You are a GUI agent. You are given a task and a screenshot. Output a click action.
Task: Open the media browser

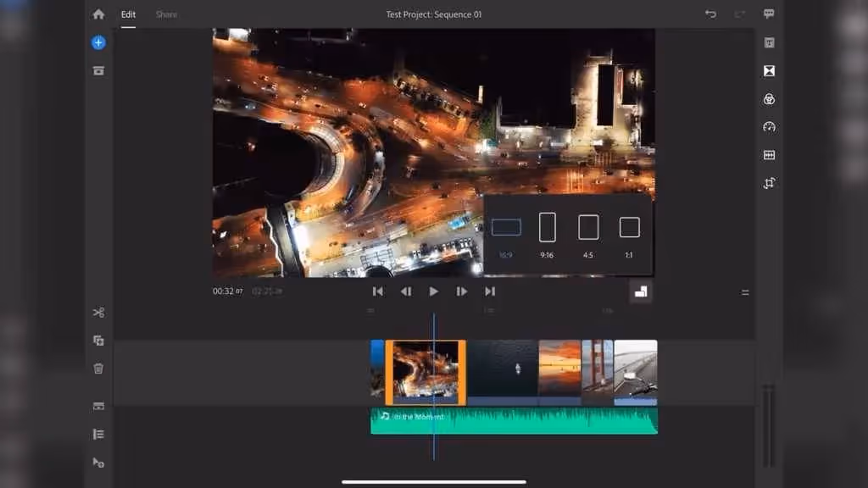pyautogui.click(x=98, y=70)
